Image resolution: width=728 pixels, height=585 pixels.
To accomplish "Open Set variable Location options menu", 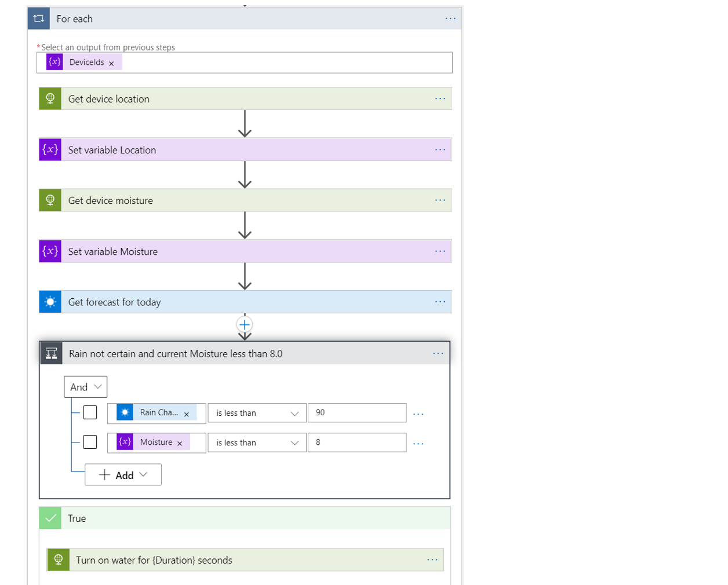I will pos(441,149).
